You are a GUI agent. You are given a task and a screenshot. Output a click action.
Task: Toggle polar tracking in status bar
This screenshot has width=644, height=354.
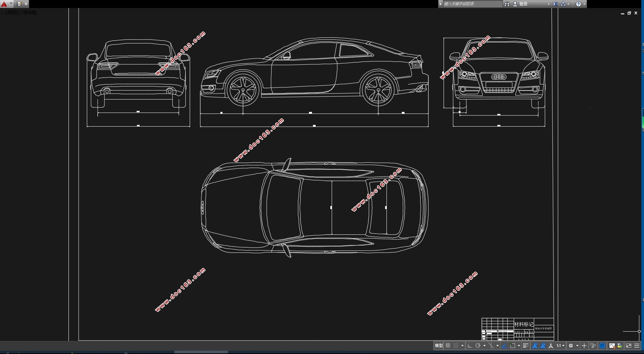point(478,346)
